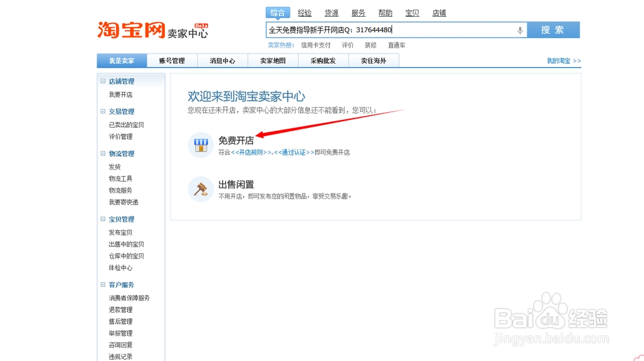The width and height of the screenshot is (644, 361).
Task: Click the 出售闲置 heading link
Action: tap(236, 184)
